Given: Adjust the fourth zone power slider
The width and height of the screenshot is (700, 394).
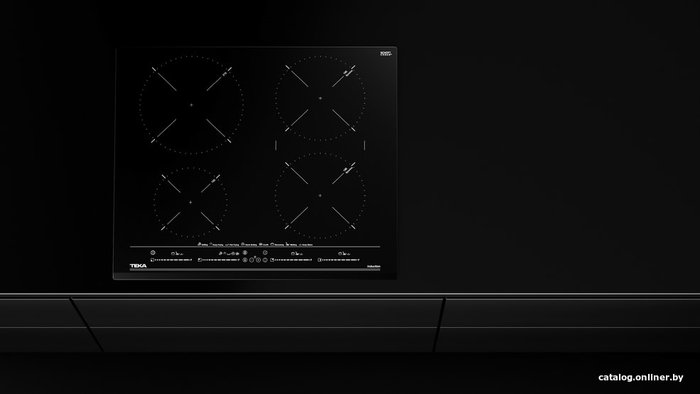Looking at the screenshot, I should click(339, 260).
